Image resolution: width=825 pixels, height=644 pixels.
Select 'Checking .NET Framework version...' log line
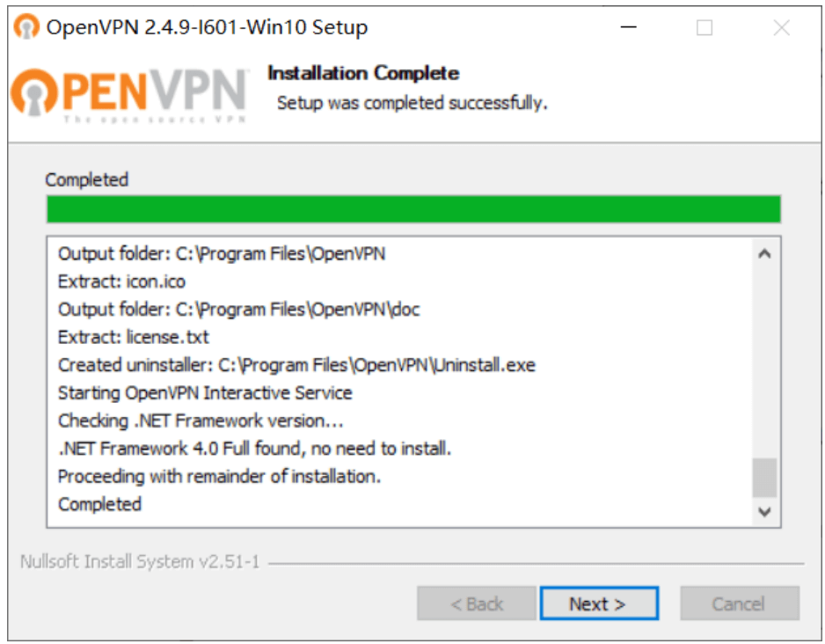tap(201, 421)
